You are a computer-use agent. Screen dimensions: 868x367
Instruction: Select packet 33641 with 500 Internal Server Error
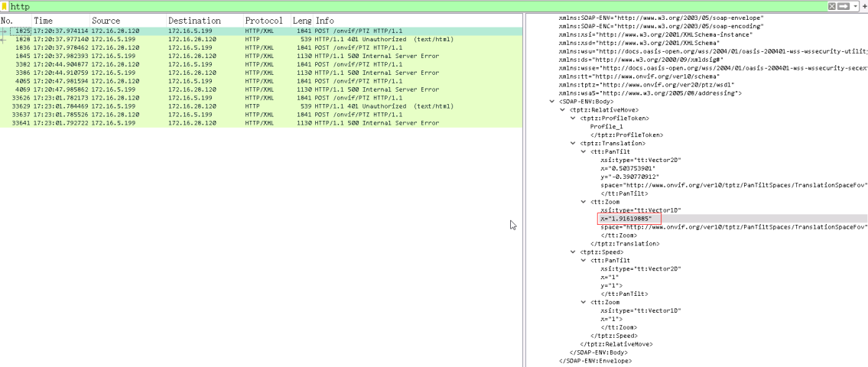[x=229, y=123]
